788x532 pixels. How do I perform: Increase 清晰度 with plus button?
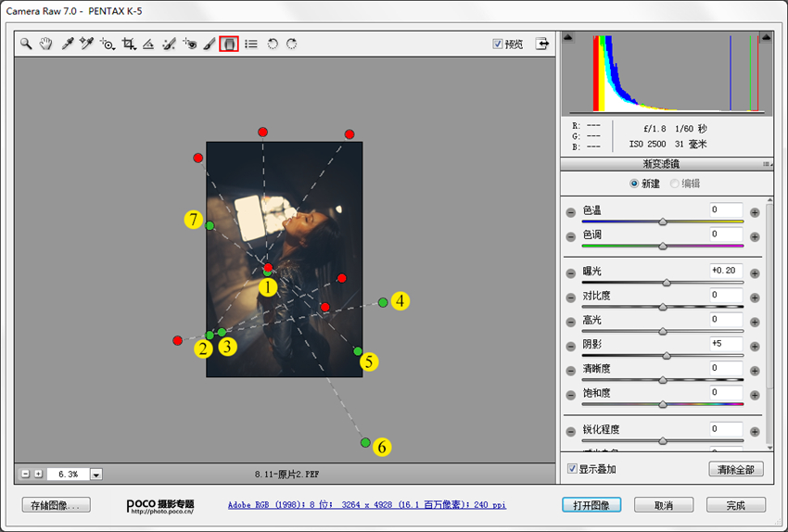click(x=755, y=371)
